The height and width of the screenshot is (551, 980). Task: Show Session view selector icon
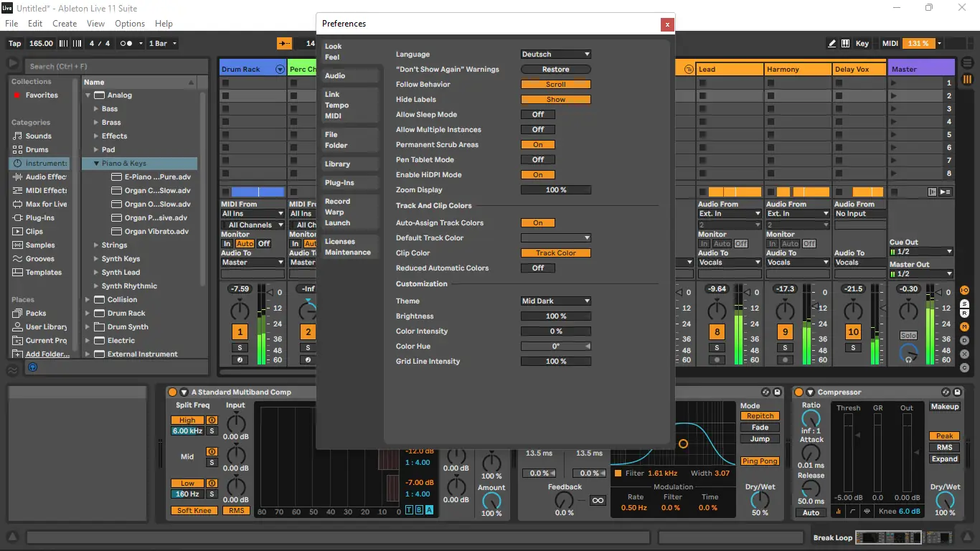[x=968, y=80]
